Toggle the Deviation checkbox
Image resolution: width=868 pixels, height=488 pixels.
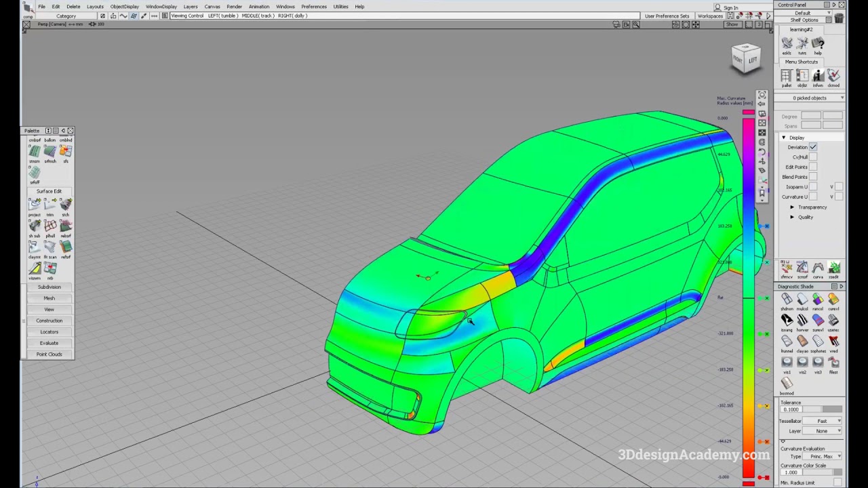pos(812,147)
